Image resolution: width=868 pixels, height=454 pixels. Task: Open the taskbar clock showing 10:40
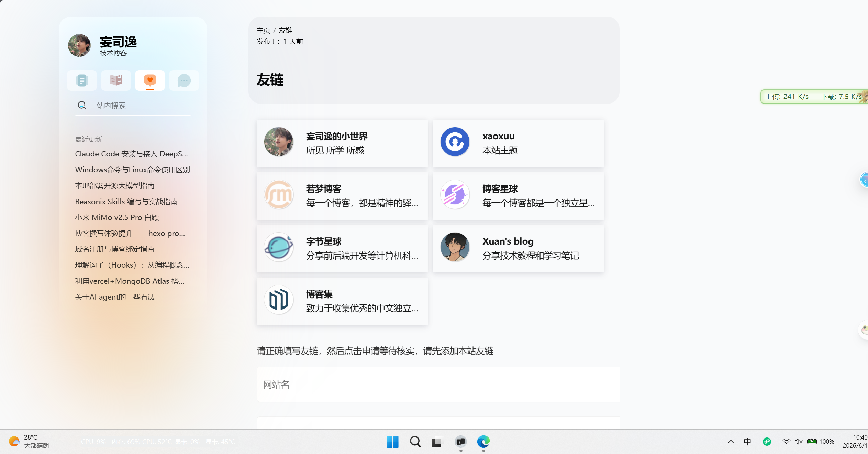coord(855,442)
